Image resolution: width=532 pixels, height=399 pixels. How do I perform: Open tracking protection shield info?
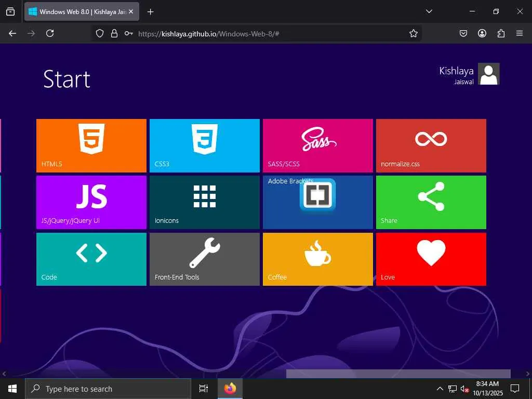point(99,33)
